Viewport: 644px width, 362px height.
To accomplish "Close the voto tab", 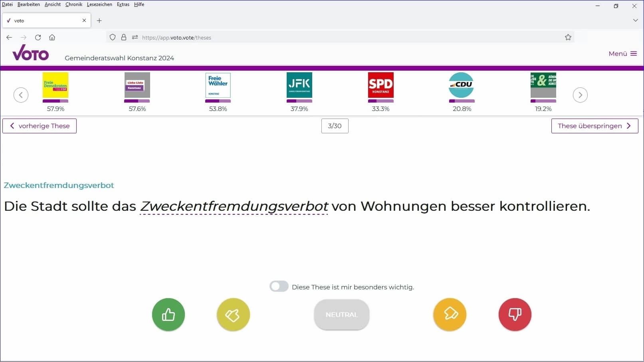I will click(x=84, y=20).
